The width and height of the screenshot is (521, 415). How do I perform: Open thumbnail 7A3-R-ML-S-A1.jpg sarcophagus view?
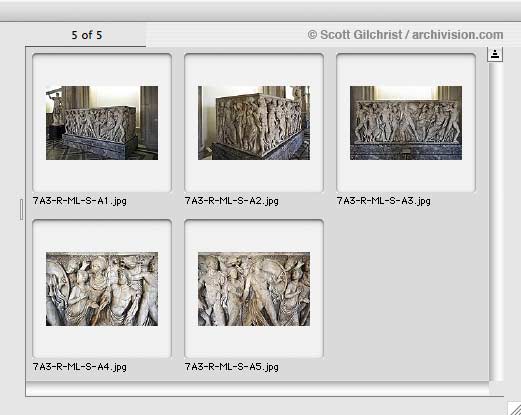coord(102,123)
